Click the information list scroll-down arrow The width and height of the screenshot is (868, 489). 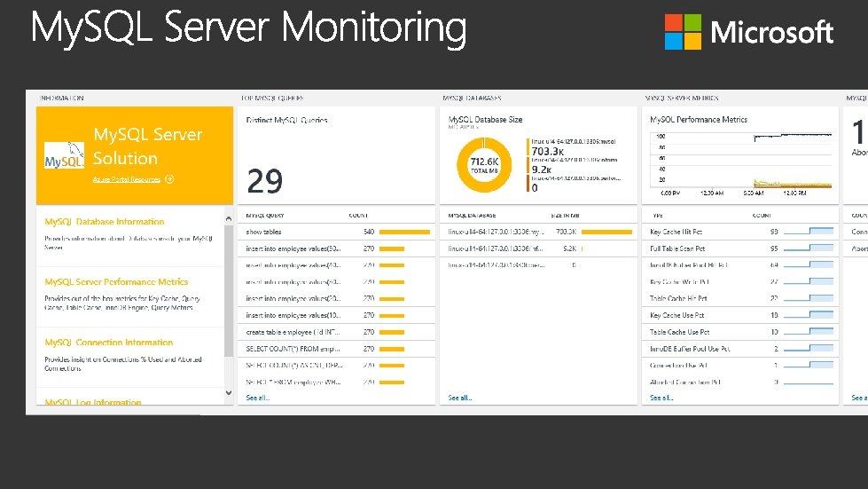(x=229, y=392)
